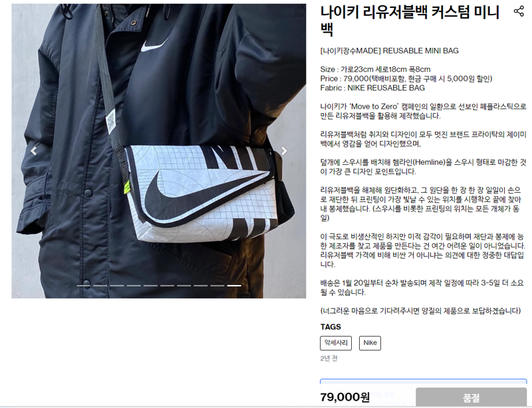Go to the fifth carousel slide indicator
532x408 pixels.
(x=150, y=286)
